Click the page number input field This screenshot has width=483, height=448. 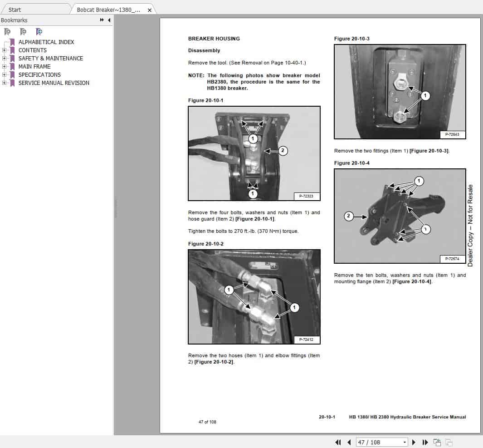point(376,442)
